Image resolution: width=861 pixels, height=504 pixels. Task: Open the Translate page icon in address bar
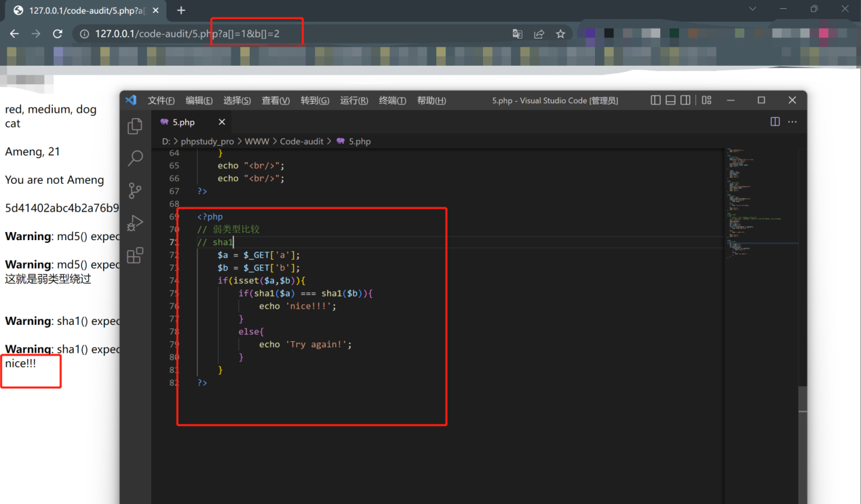click(517, 34)
